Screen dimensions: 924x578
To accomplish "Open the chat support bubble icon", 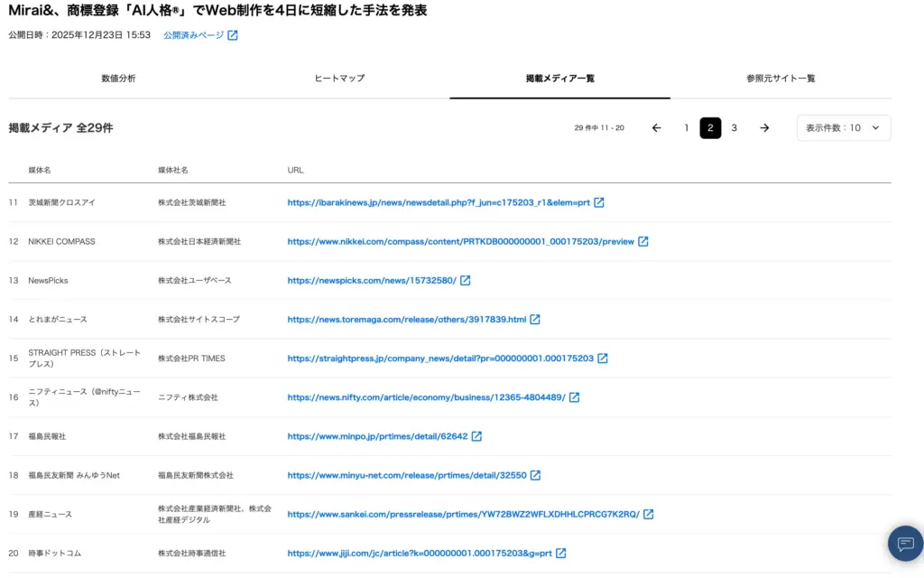I will (x=905, y=544).
